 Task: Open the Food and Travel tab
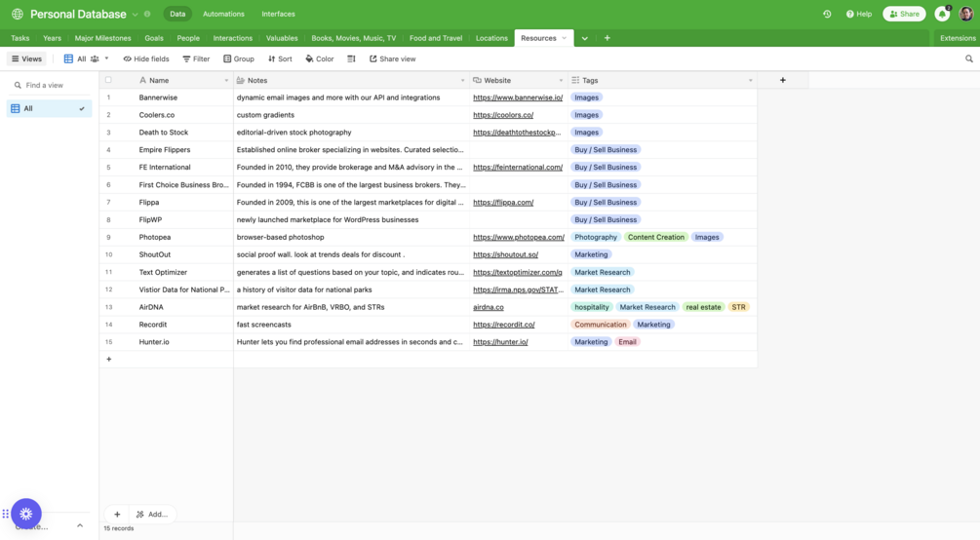click(436, 38)
